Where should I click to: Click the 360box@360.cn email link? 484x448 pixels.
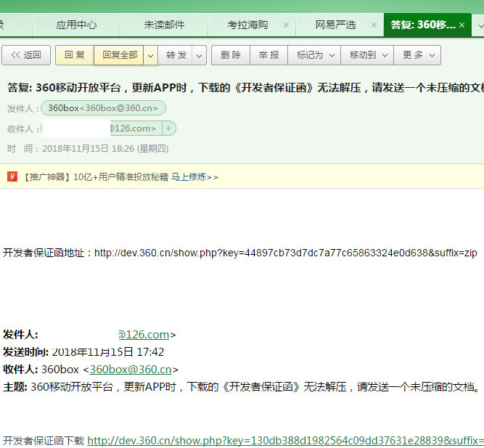point(131,370)
